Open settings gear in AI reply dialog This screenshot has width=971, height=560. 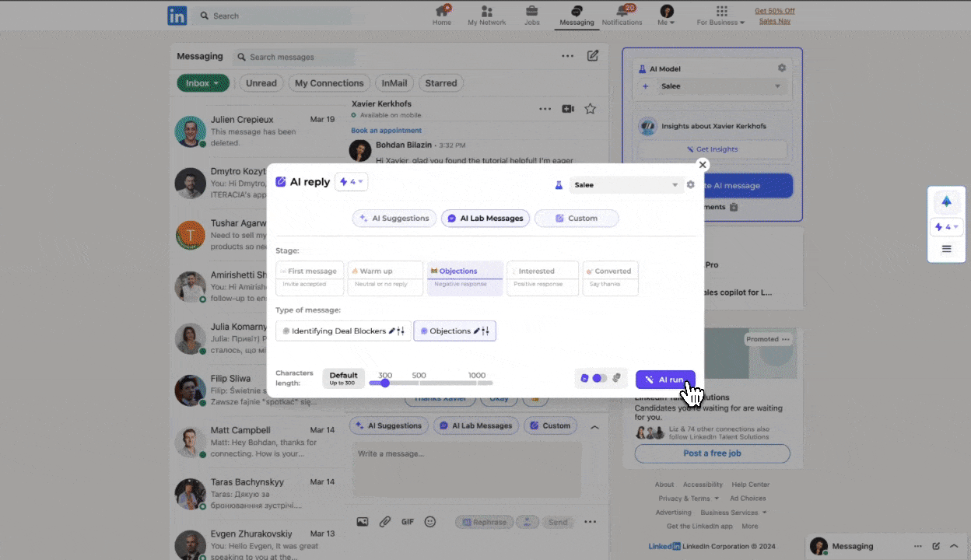(x=690, y=185)
